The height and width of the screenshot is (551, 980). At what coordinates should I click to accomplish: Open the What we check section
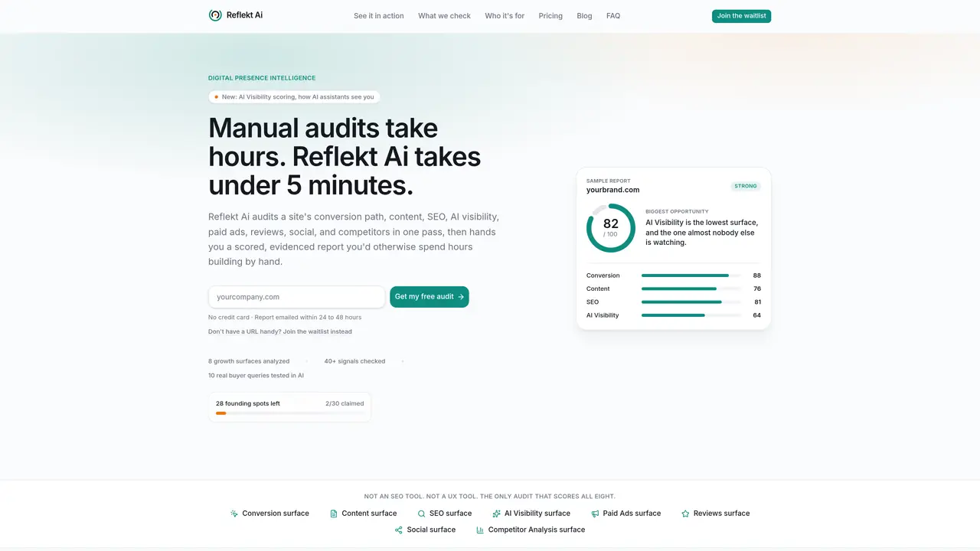coord(444,16)
